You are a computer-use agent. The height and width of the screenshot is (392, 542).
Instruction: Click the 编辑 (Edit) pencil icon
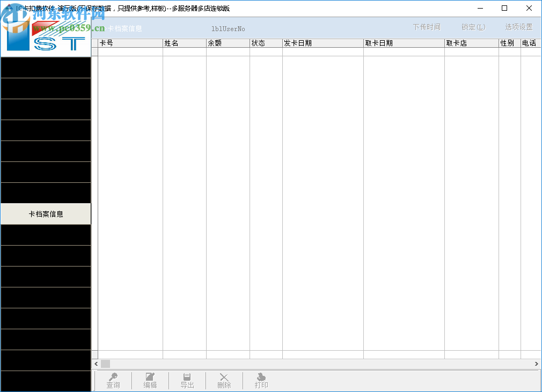(x=150, y=377)
